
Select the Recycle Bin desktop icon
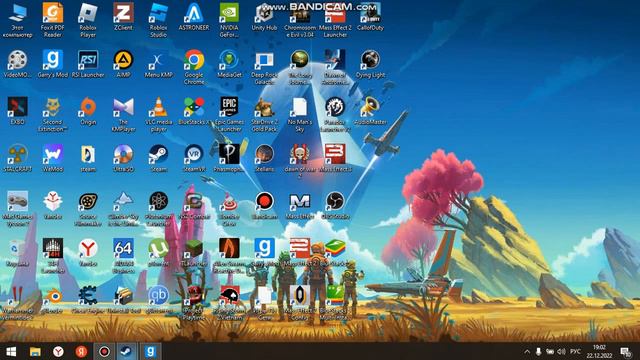[x=17, y=252]
